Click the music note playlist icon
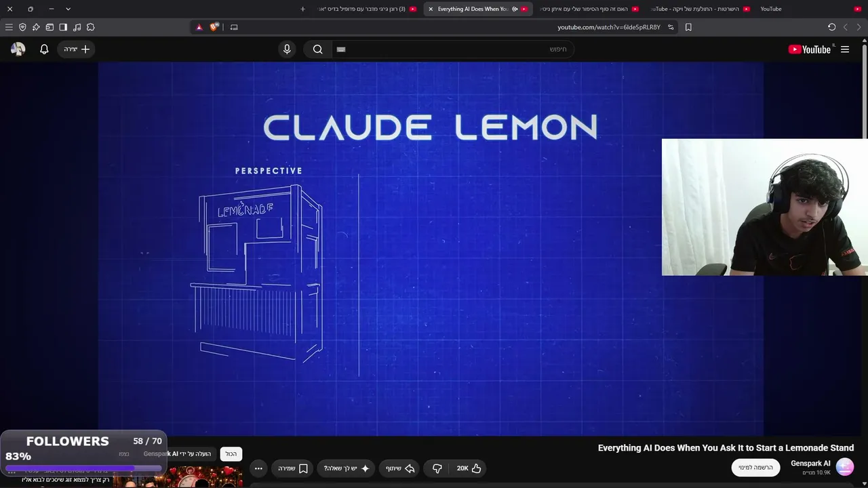Image resolution: width=868 pixels, height=488 pixels. click(77, 27)
